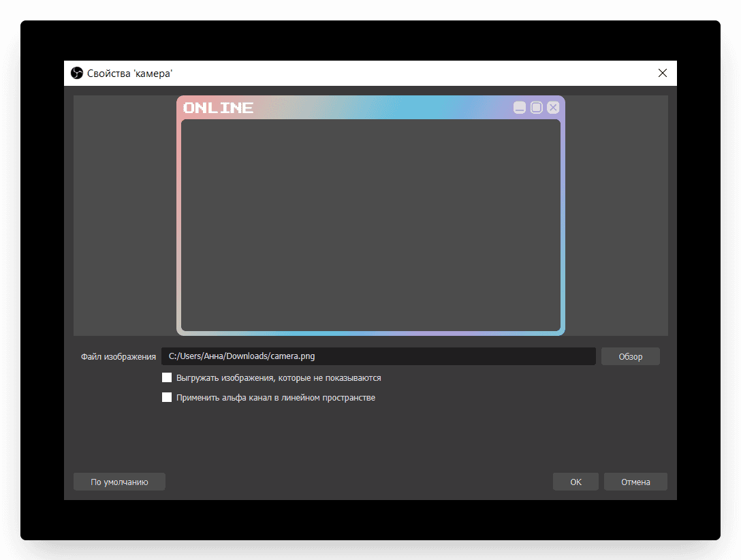741x560 pixels.
Task: Click the Файл изображения label
Action: 118,357
